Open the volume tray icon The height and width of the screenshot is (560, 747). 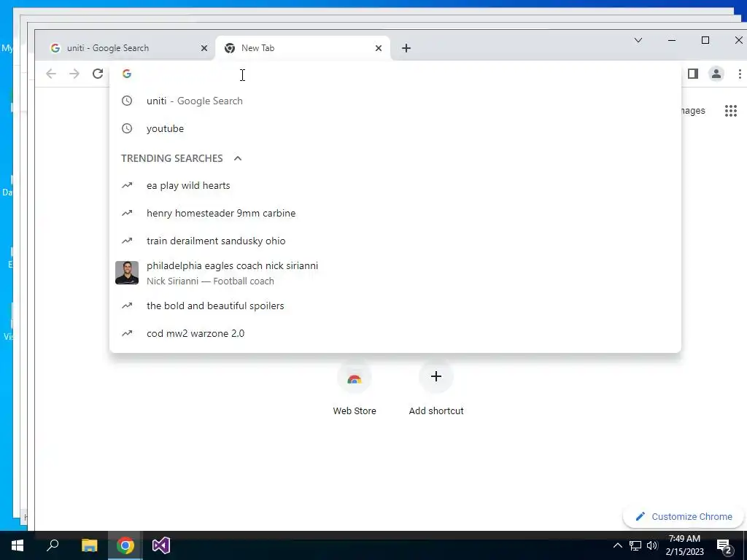(652, 545)
